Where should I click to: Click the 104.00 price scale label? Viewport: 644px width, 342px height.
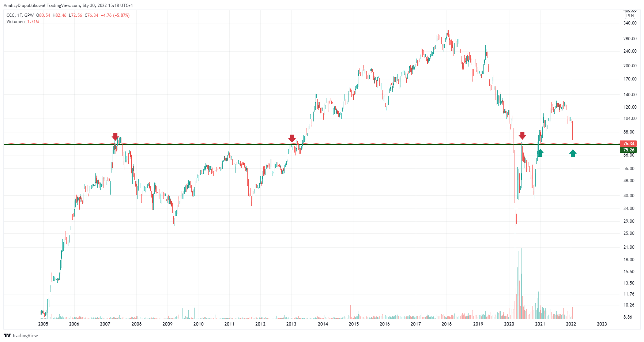pyautogui.click(x=630, y=119)
